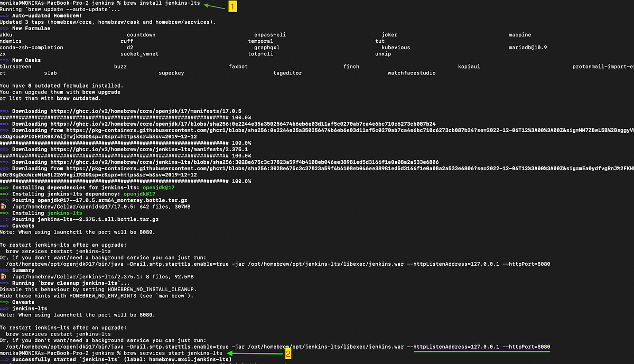Viewport: 634px width, 364px height.
Task: Select the formula name 'unxip'
Action: coord(383,54)
